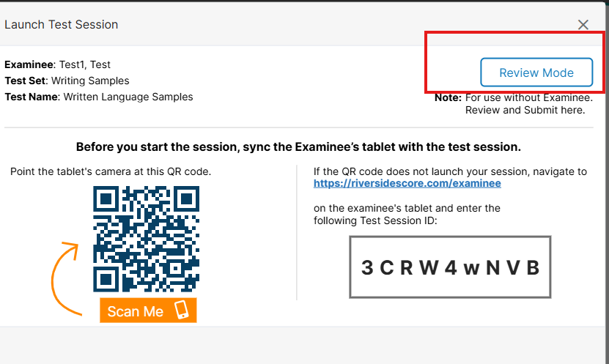The image size is (609, 364).
Task: Click the QR code's top-right corner square
Action: pos(187,198)
